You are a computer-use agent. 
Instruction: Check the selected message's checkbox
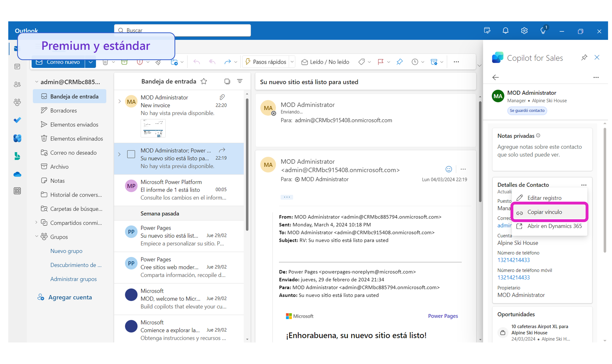pyautogui.click(x=131, y=154)
